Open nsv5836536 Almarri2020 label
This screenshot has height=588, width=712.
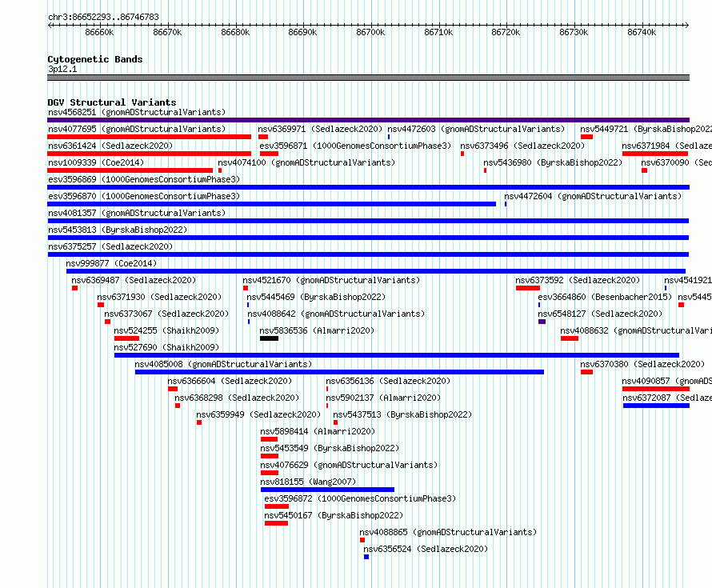317,330
